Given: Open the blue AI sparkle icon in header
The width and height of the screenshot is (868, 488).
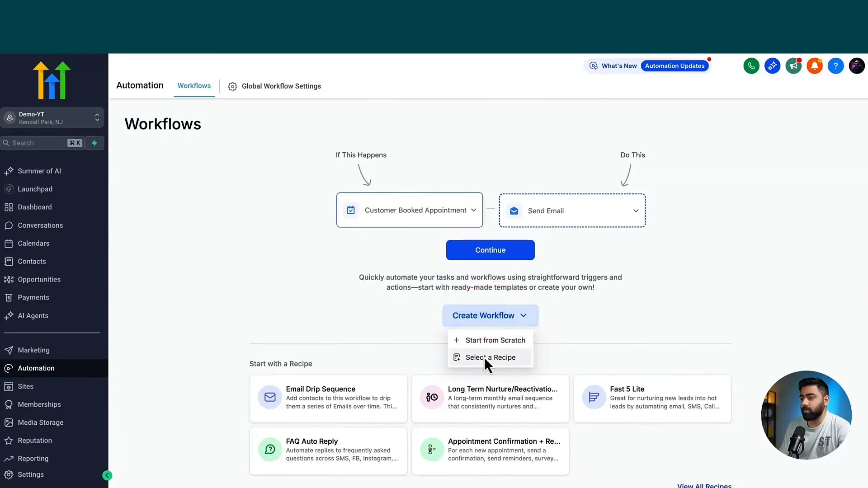Looking at the screenshot, I should (x=772, y=66).
